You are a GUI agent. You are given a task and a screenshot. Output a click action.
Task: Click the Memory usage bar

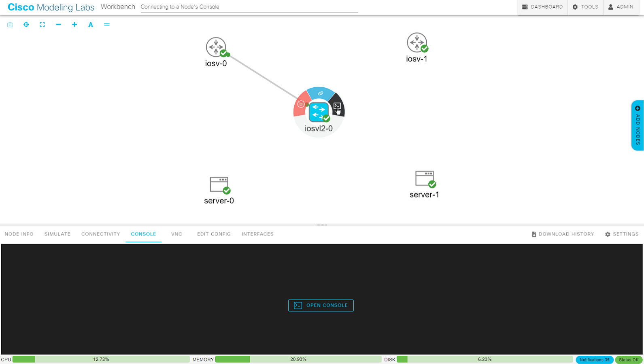(298, 359)
